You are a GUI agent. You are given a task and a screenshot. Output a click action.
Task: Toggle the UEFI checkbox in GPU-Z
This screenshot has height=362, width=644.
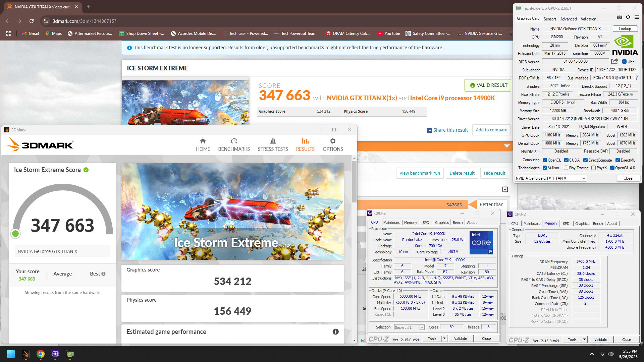click(x=624, y=62)
